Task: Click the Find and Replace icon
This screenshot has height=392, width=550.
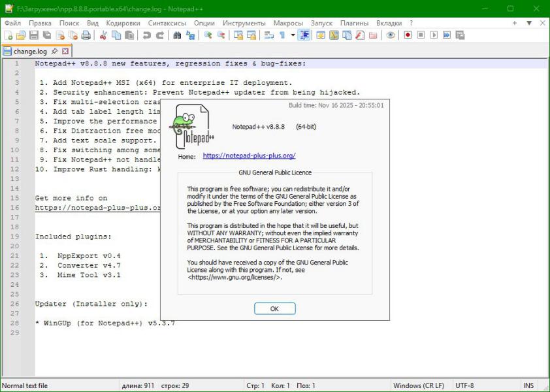Action: [190, 35]
